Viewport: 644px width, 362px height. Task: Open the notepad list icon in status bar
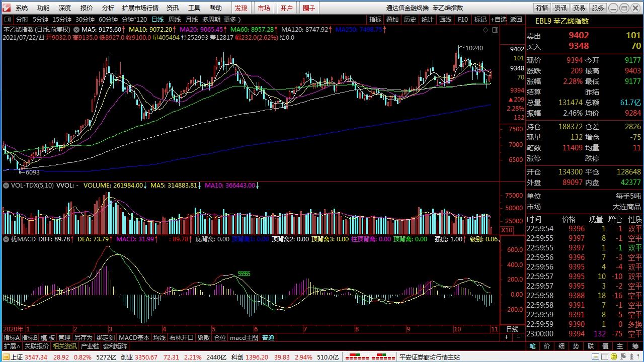pos(604,357)
